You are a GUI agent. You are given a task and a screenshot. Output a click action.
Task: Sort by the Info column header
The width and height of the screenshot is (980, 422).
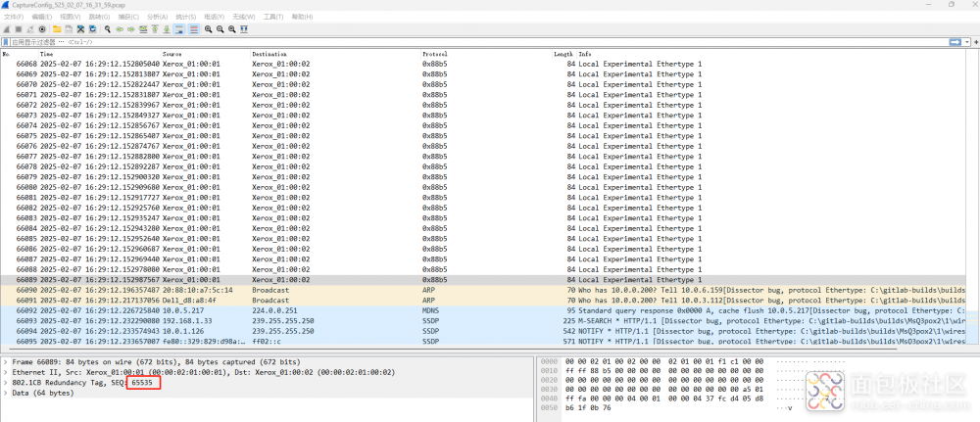(x=770, y=54)
